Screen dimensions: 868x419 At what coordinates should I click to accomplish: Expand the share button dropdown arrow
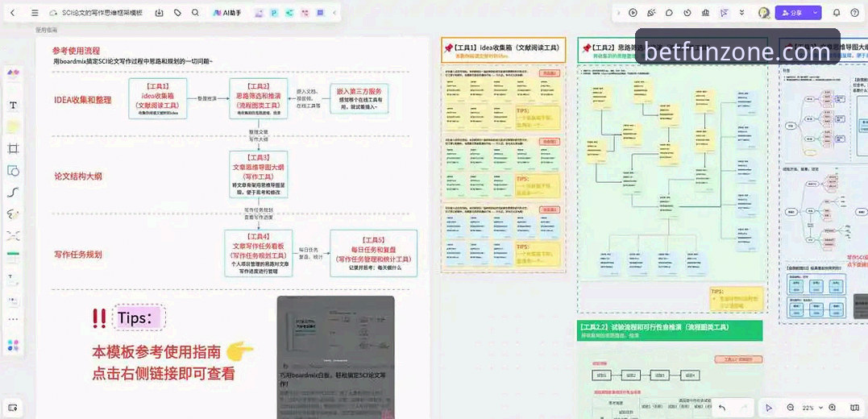815,13
